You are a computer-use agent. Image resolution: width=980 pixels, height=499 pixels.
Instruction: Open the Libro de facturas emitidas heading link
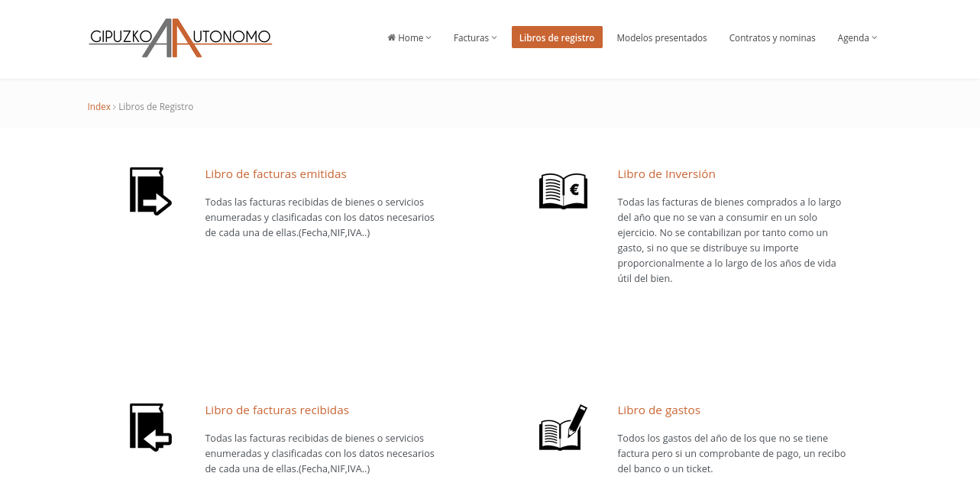point(275,173)
